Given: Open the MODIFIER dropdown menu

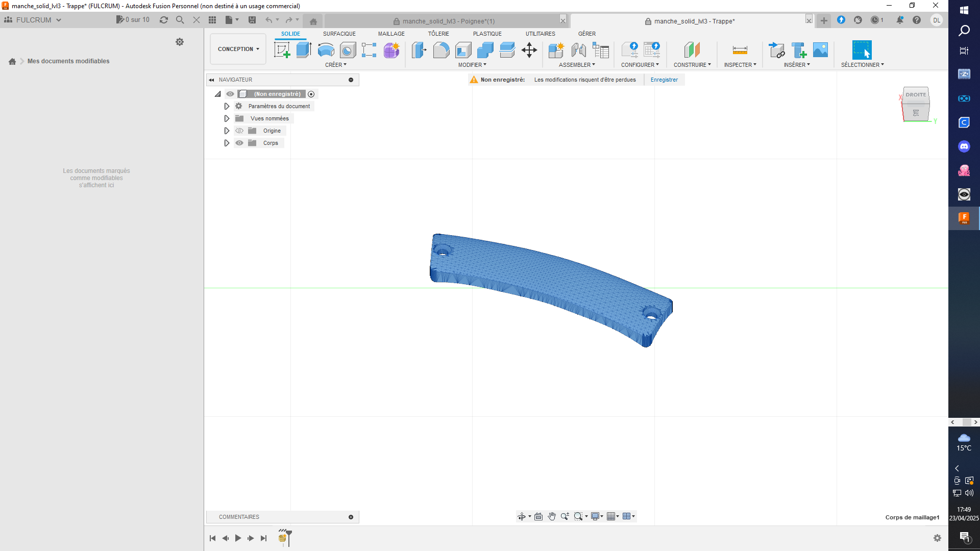Looking at the screenshot, I should click(472, 65).
